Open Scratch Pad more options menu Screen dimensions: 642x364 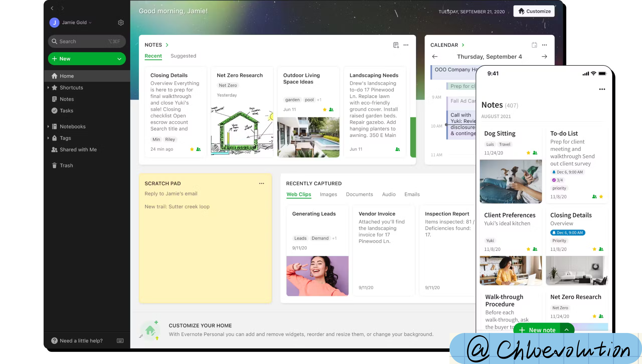(x=261, y=184)
